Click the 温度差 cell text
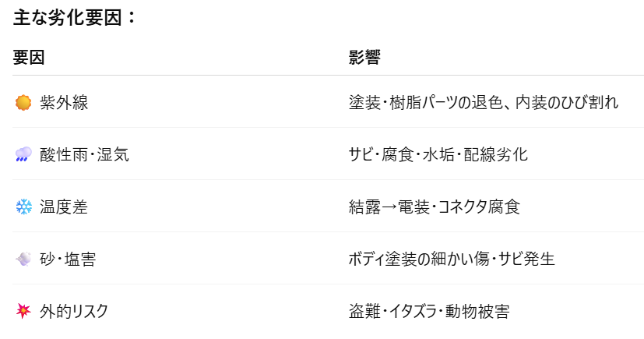Image resolution: width=644 pixels, height=339 pixels. 64,207
